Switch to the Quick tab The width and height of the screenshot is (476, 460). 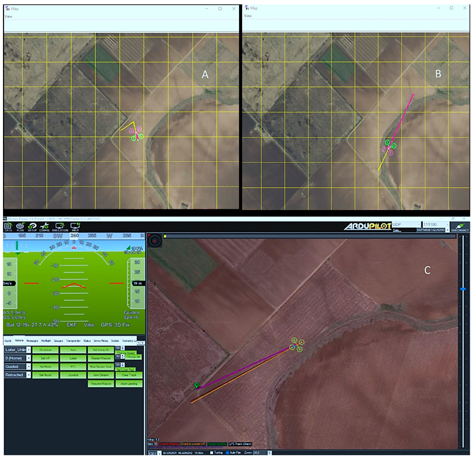click(x=8, y=341)
